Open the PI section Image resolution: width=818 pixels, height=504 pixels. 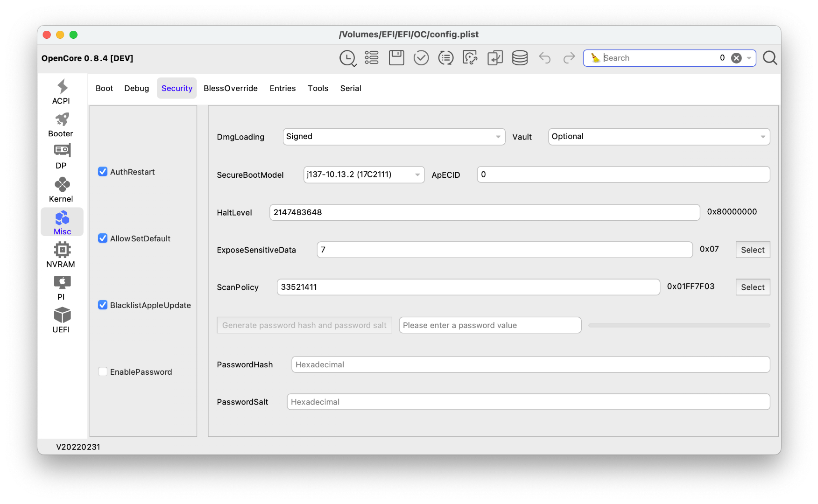[x=61, y=288]
